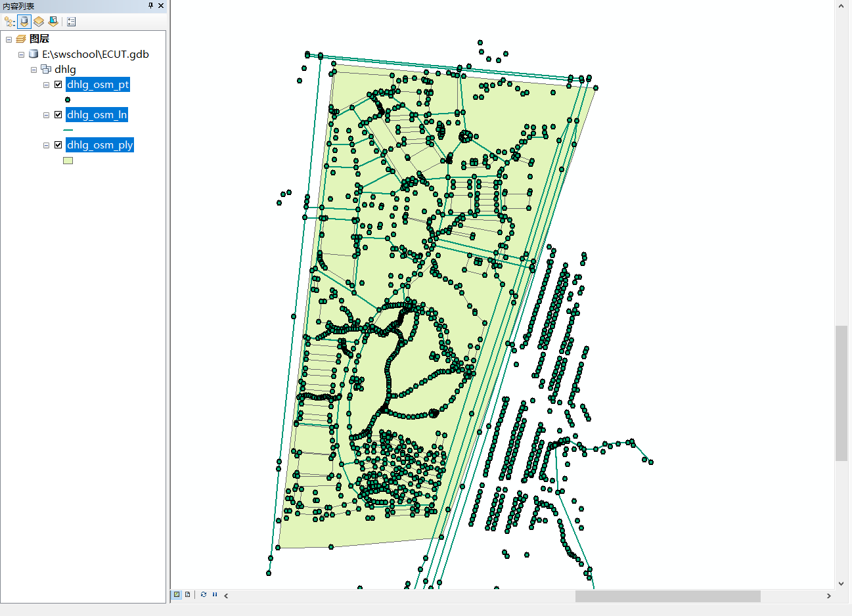This screenshot has height=616, width=852.
Task: Pause drawing of the map
Action: point(215,594)
